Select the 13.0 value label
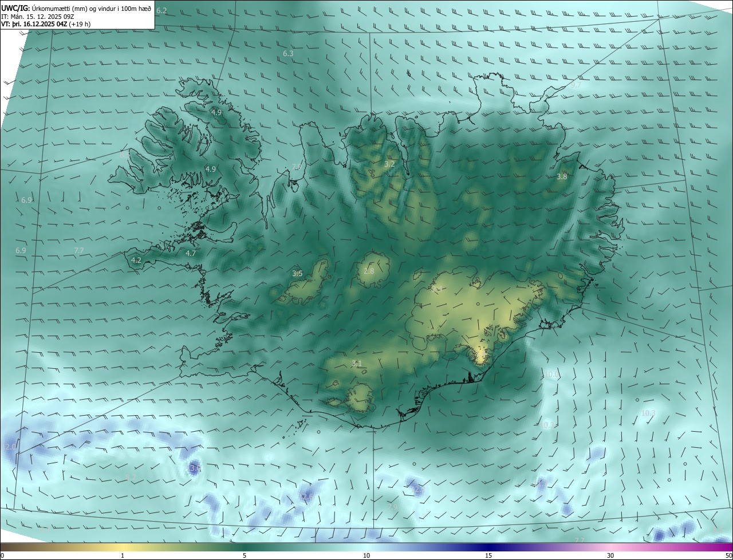 [x=194, y=468]
